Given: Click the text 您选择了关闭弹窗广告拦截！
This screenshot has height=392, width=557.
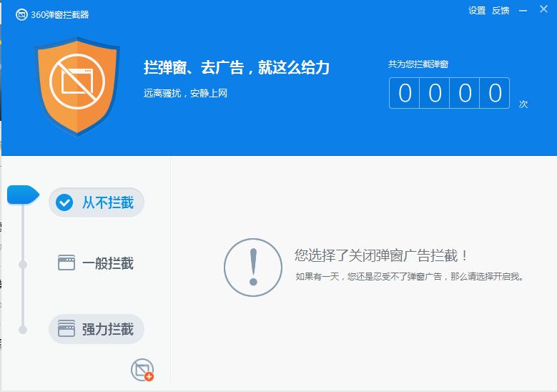Looking at the screenshot, I should pos(381,255).
